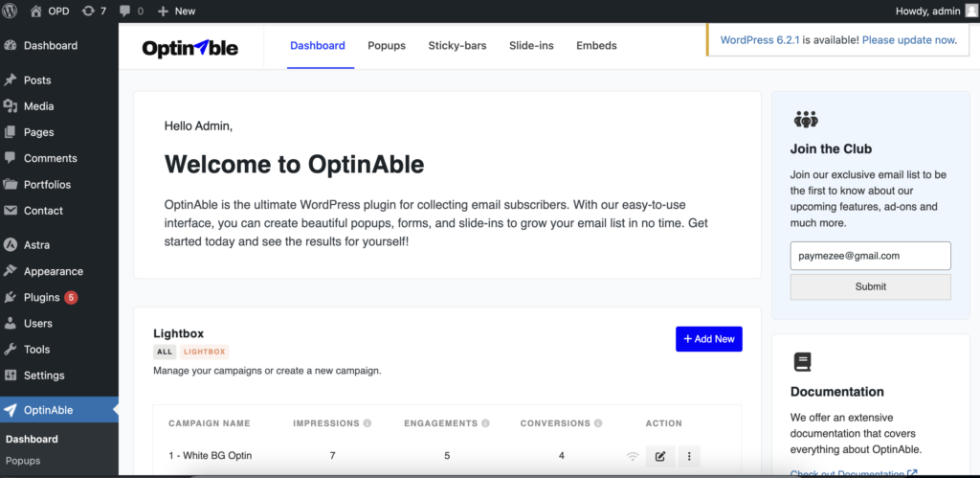Focus the email input field
The height and width of the screenshot is (478, 980).
871,256
